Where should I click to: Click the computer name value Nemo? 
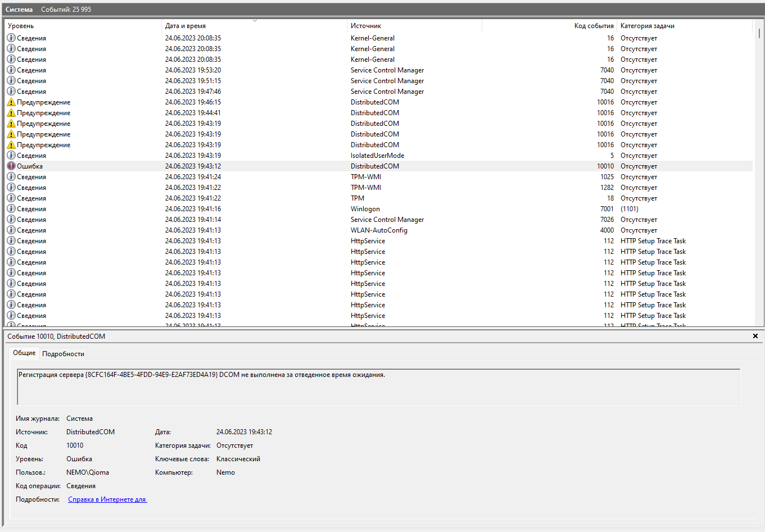pyautogui.click(x=225, y=472)
